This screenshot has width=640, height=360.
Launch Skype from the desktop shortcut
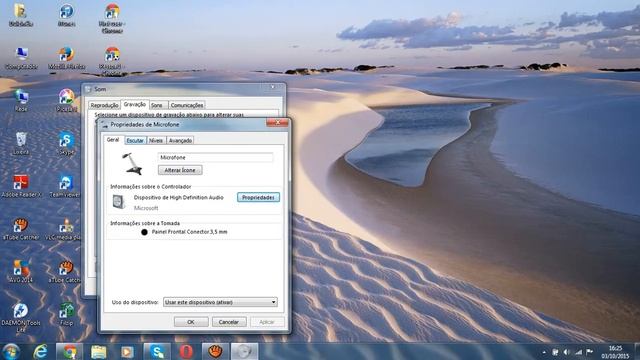pos(66,144)
